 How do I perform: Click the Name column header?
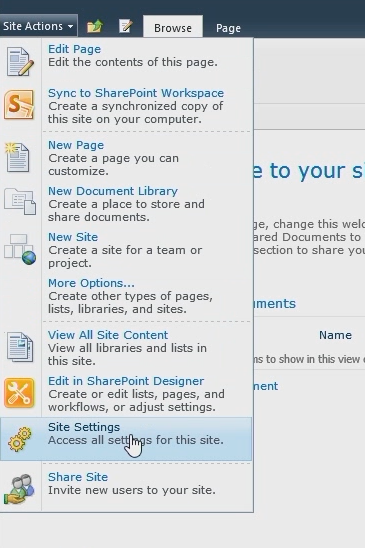point(335,335)
